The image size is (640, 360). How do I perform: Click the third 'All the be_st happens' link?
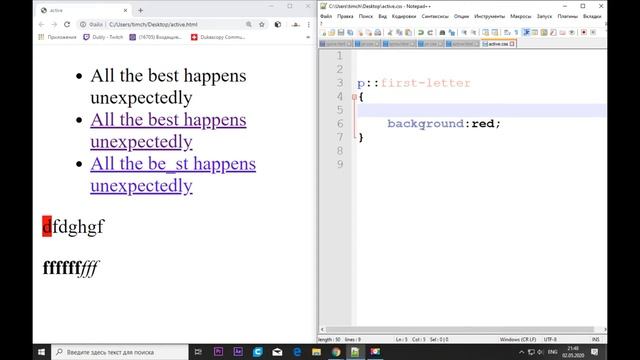click(173, 175)
